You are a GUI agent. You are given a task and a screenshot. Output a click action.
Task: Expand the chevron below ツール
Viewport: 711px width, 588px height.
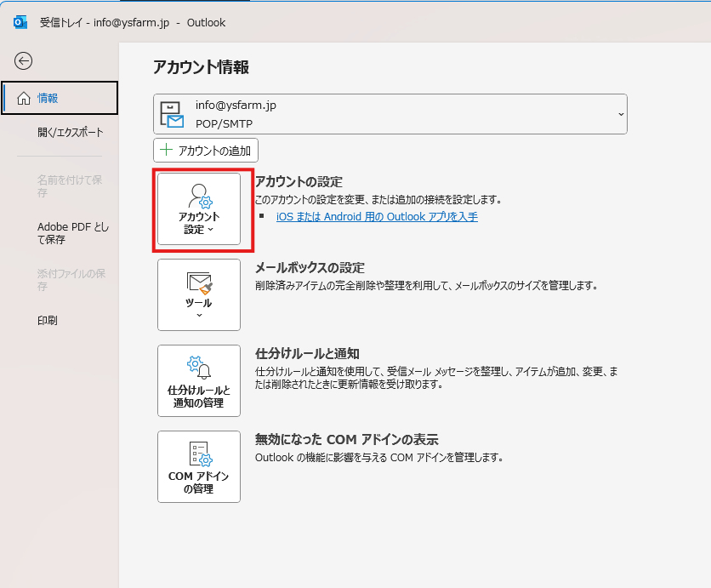[x=199, y=316]
